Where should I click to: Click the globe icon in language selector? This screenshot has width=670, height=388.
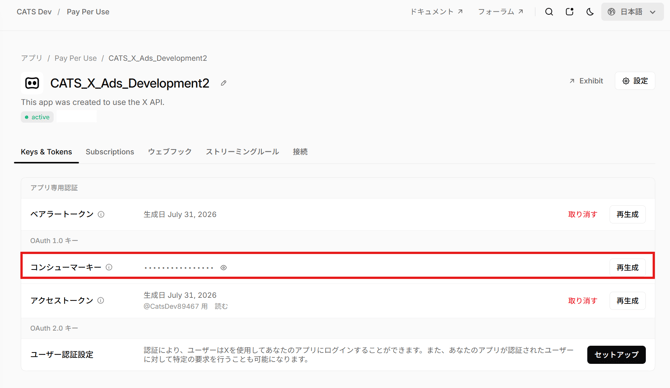(611, 12)
